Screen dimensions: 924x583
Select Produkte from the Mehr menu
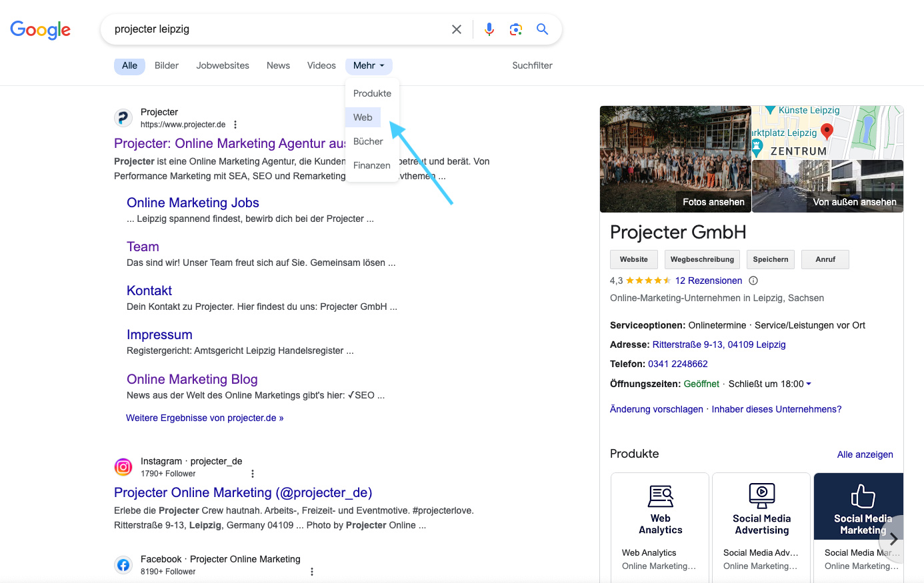point(372,93)
